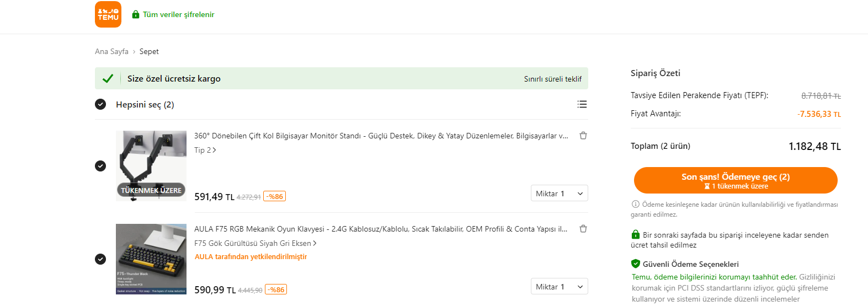Deselect the AULA F75 keyboard checkbox
Image resolution: width=868 pixels, height=306 pixels.
100,259
